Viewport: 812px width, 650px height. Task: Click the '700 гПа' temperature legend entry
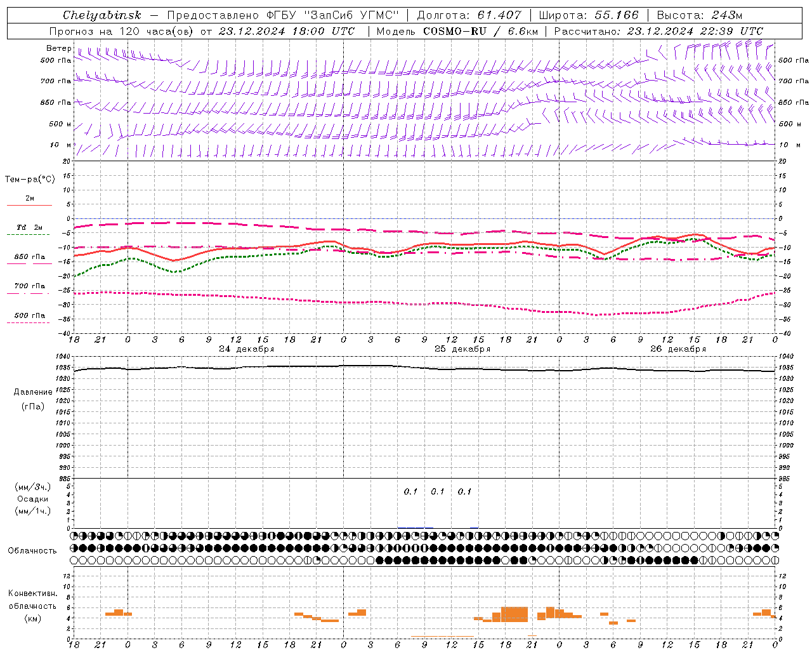(x=30, y=286)
